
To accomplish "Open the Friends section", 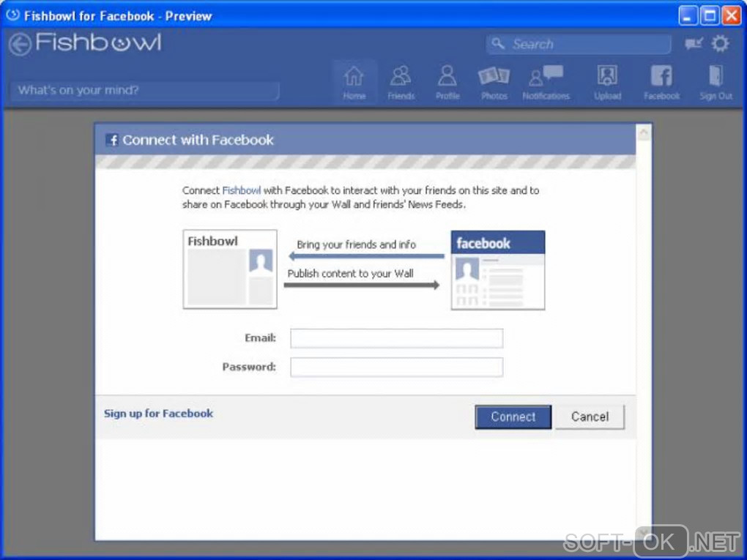I will click(x=401, y=83).
